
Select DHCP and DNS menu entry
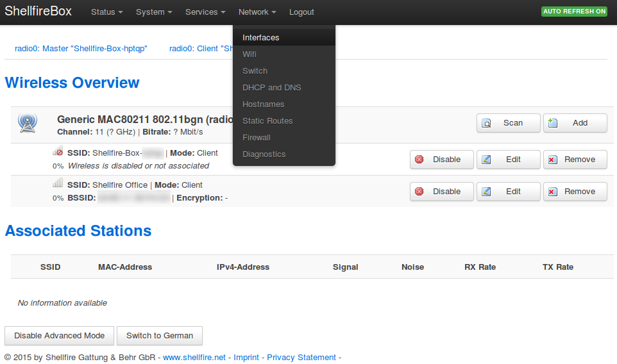coord(284,87)
